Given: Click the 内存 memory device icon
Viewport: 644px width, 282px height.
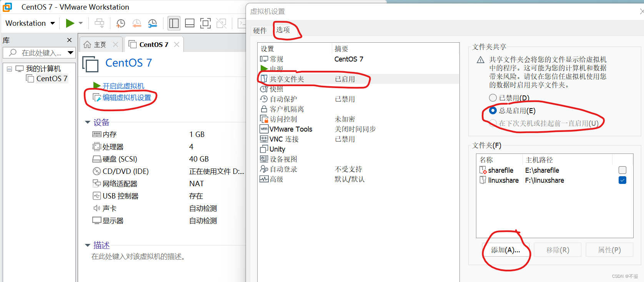Looking at the screenshot, I should click(97, 134).
